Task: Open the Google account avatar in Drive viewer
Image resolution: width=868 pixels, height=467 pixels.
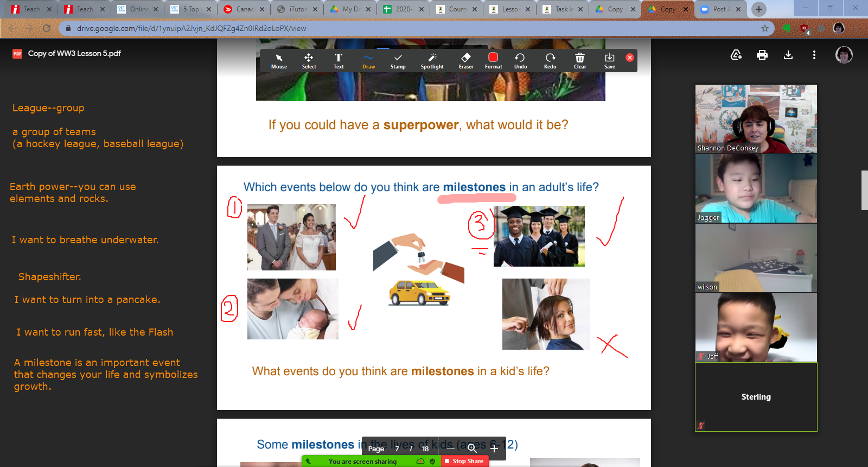Action: coord(844,55)
